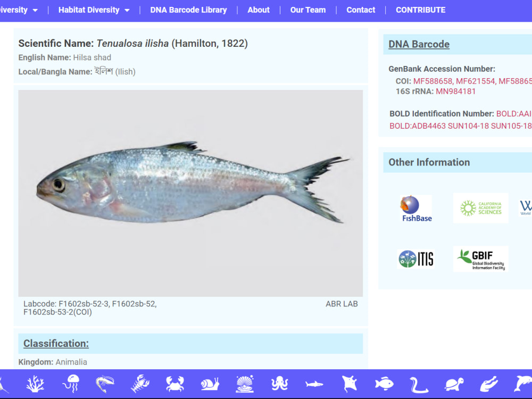This screenshot has height=399, width=532.
Task: Select the snail category icon
Action: click(210, 384)
